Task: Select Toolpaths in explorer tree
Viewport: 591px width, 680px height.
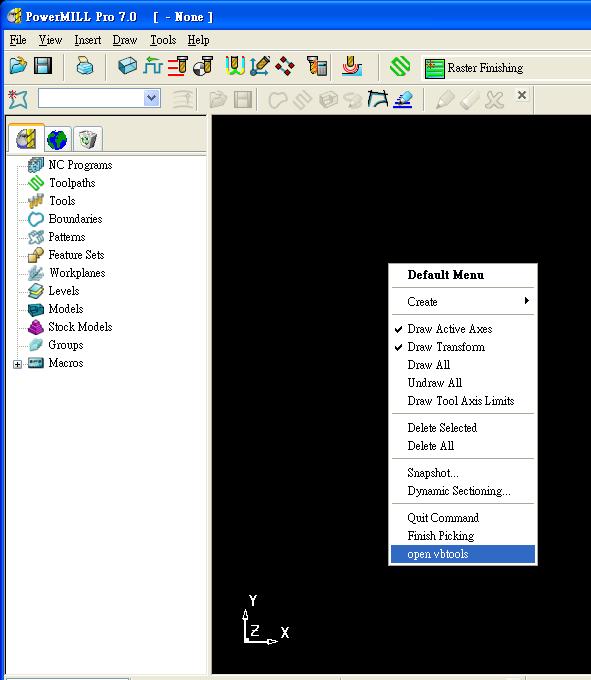Action: pyautogui.click(x=72, y=183)
